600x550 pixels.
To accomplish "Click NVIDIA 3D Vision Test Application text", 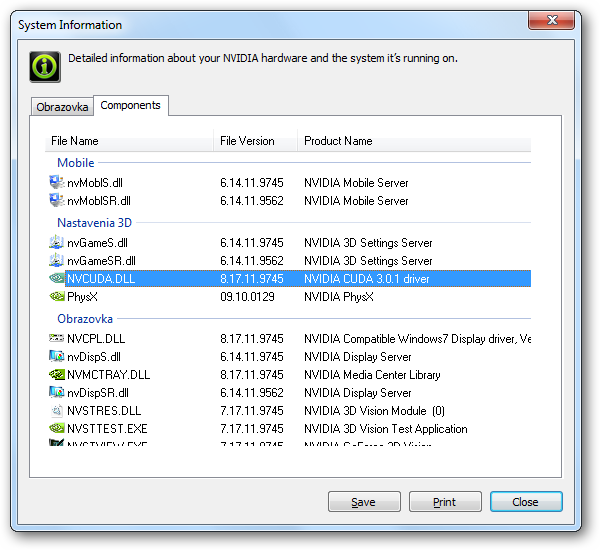I will [x=386, y=429].
